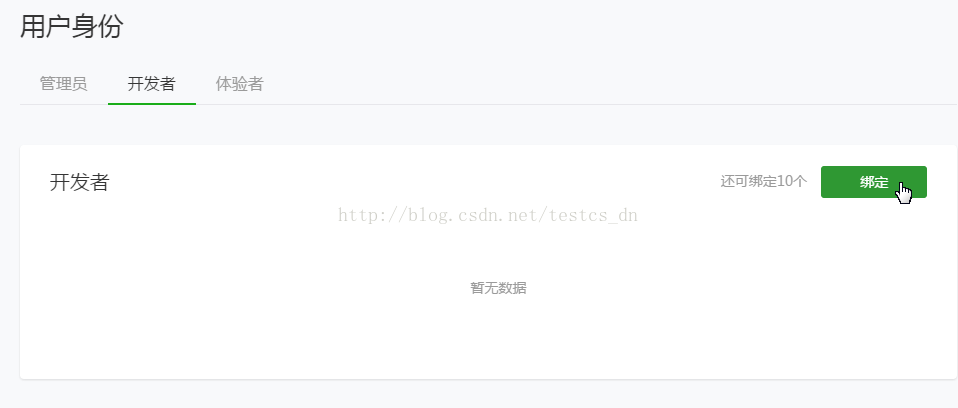Click the green underline beneath the 开发者 tab

click(152, 104)
